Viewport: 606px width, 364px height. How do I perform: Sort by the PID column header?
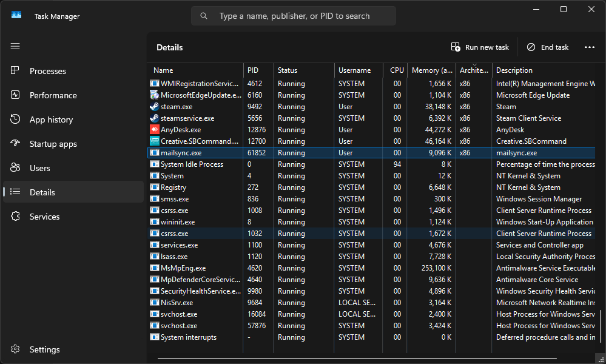click(x=258, y=70)
